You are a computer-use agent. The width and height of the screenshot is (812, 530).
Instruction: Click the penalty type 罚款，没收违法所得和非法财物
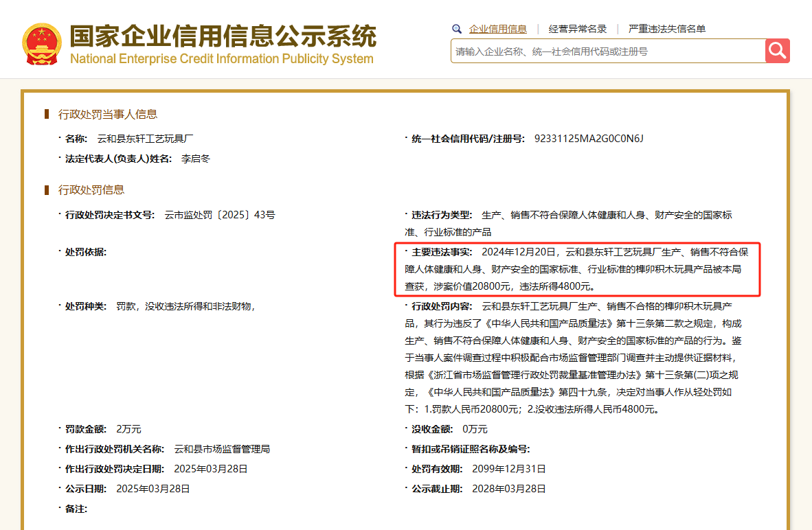(185, 306)
